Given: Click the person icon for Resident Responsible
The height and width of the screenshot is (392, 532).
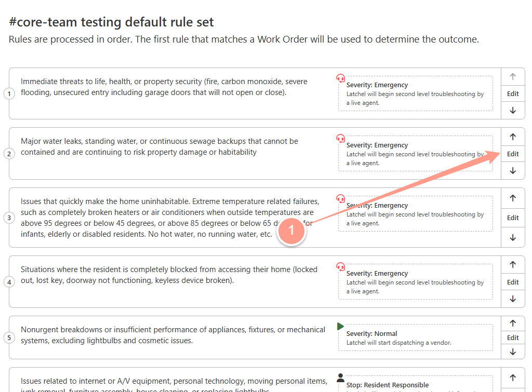Looking at the screenshot, I should pyautogui.click(x=340, y=377).
